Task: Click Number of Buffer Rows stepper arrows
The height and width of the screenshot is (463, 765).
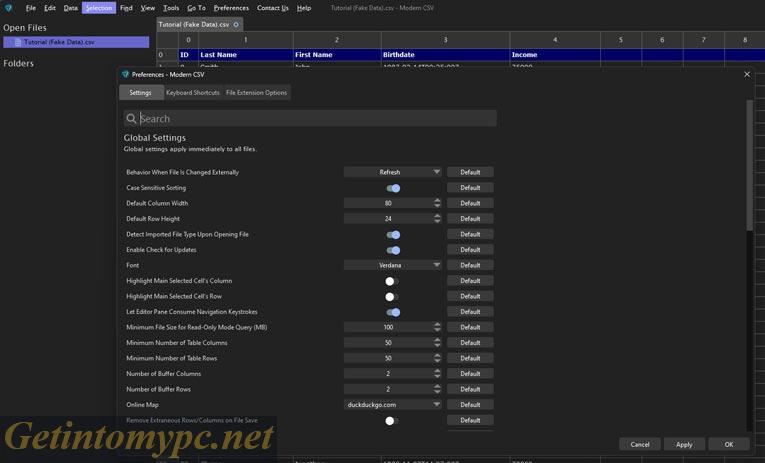Action: tap(437, 389)
